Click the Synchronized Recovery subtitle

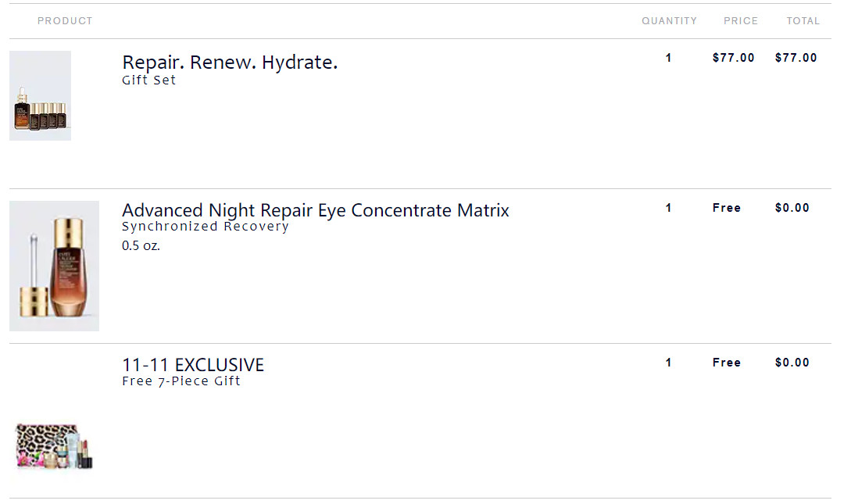pos(205,227)
